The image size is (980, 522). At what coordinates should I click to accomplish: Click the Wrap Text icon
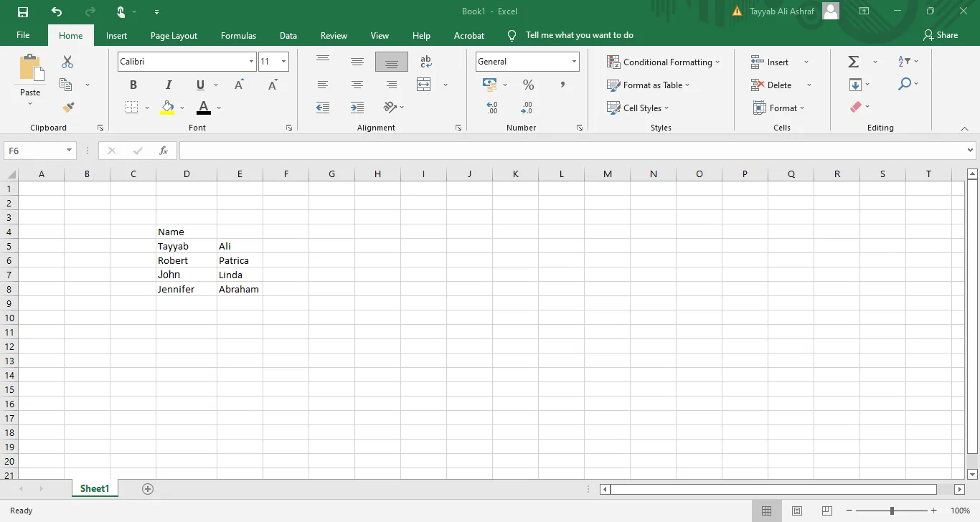pyautogui.click(x=425, y=62)
